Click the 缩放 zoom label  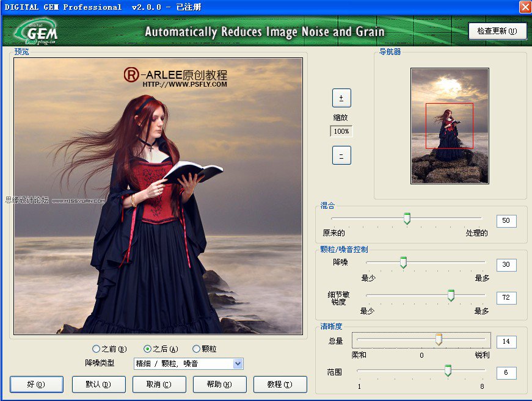(x=341, y=117)
